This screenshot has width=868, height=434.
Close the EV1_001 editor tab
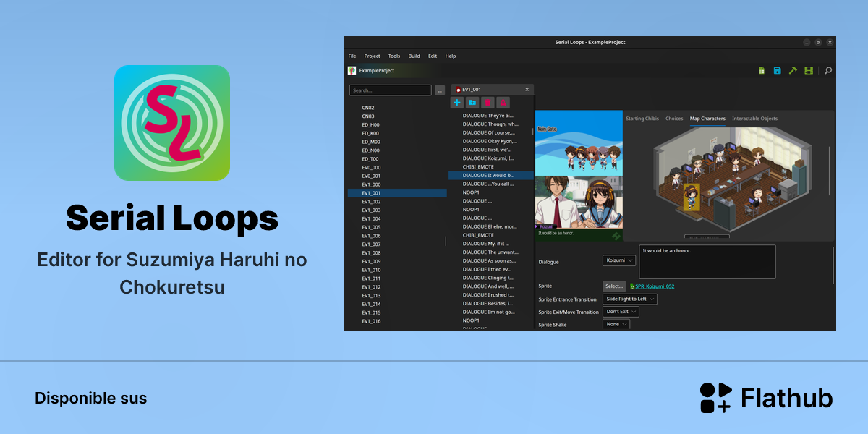[x=527, y=90]
